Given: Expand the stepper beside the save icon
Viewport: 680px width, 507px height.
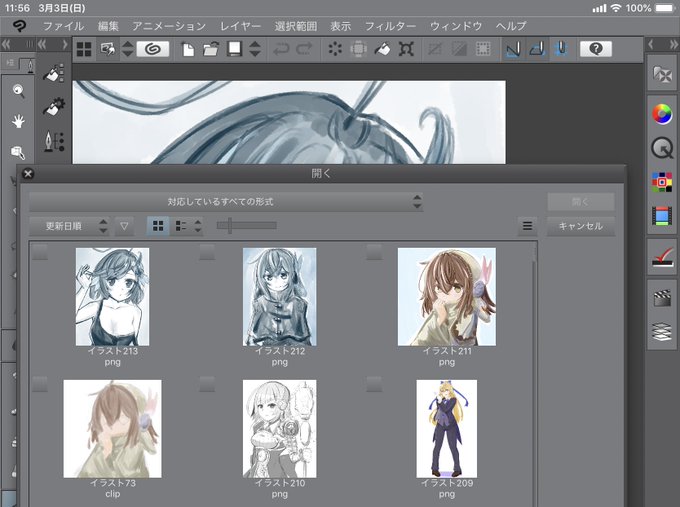Looking at the screenshot, I should [255, 49].
